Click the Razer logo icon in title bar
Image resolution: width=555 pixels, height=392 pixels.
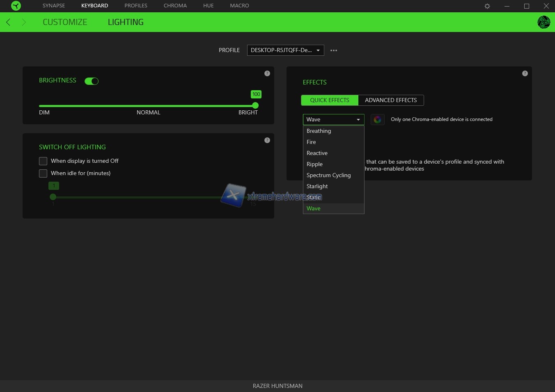[16, 6]
